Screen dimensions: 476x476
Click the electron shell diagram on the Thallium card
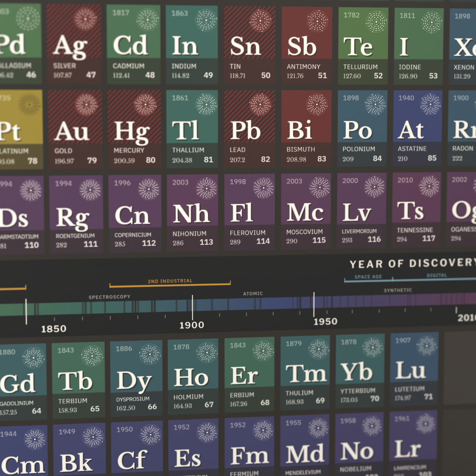tap(206, 104)
